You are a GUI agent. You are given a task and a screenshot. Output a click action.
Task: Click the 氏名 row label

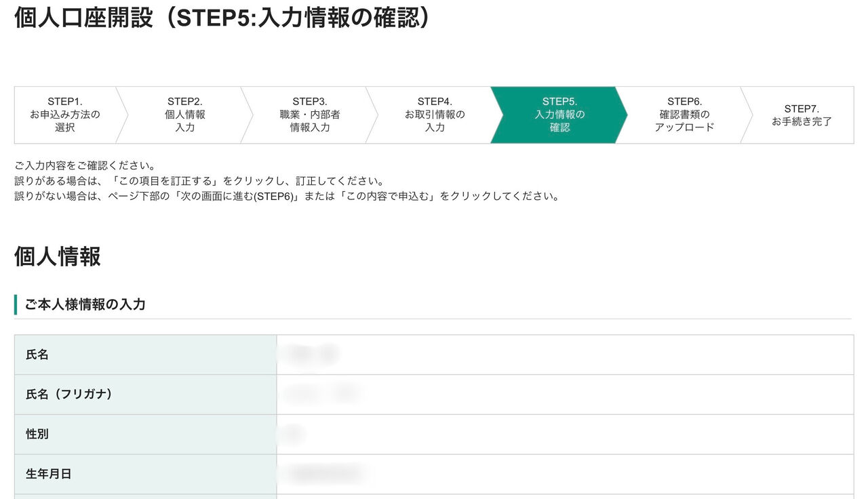tap(37, 355)
